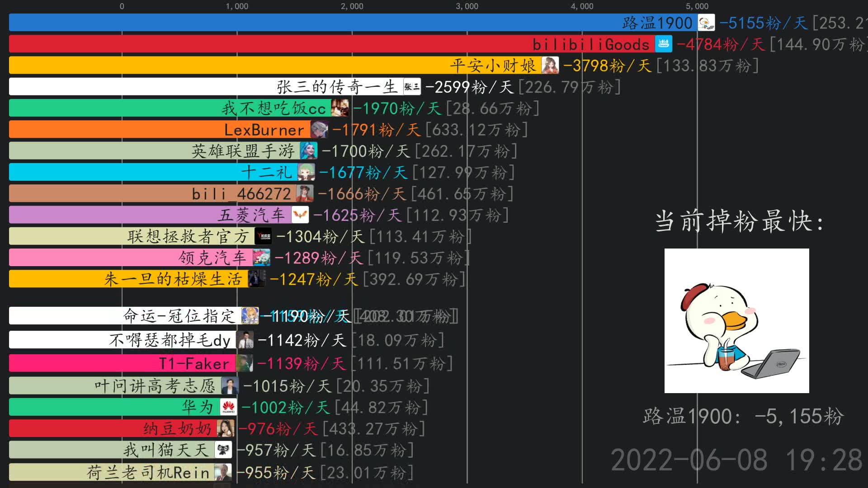868x488 pixels.
Task: Click the 张三的传奇一生 avatar icon
Action: click(x=412, y=87)
